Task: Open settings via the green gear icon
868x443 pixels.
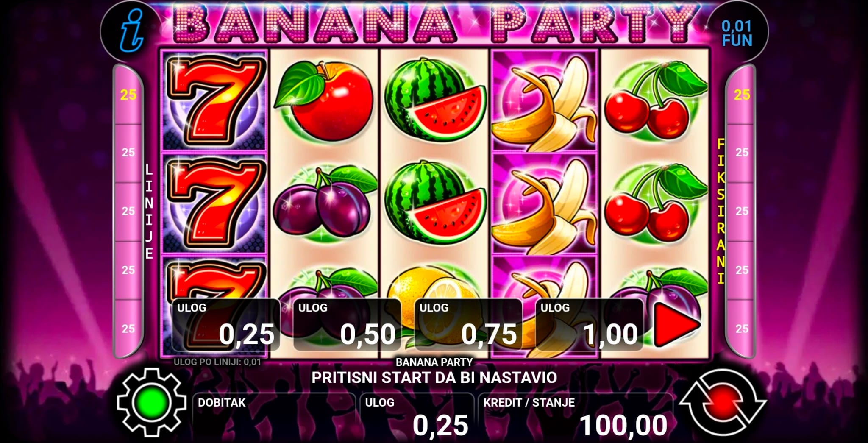Action: (152, 402)
